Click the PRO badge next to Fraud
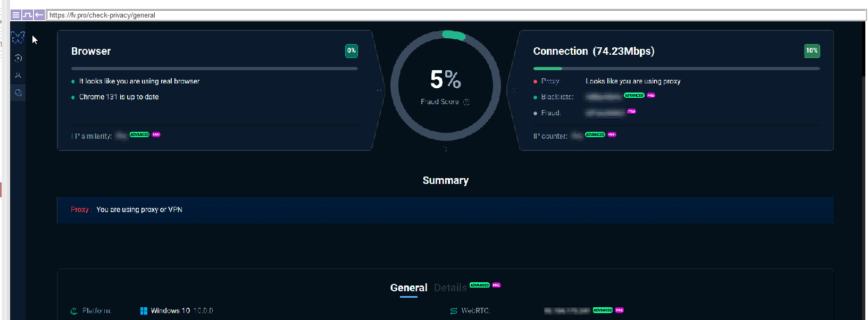This screenshot has width=868, height=320. (x=631, y=112)
